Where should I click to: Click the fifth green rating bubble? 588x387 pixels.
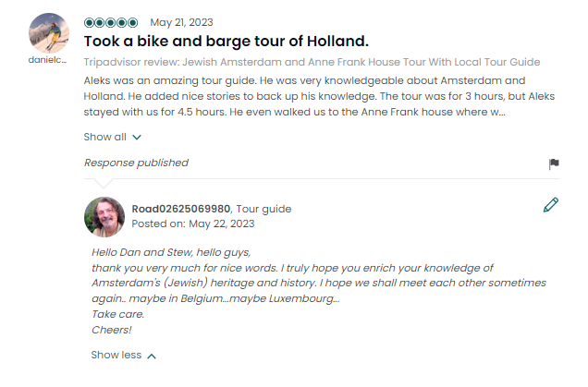pos(133,23)
